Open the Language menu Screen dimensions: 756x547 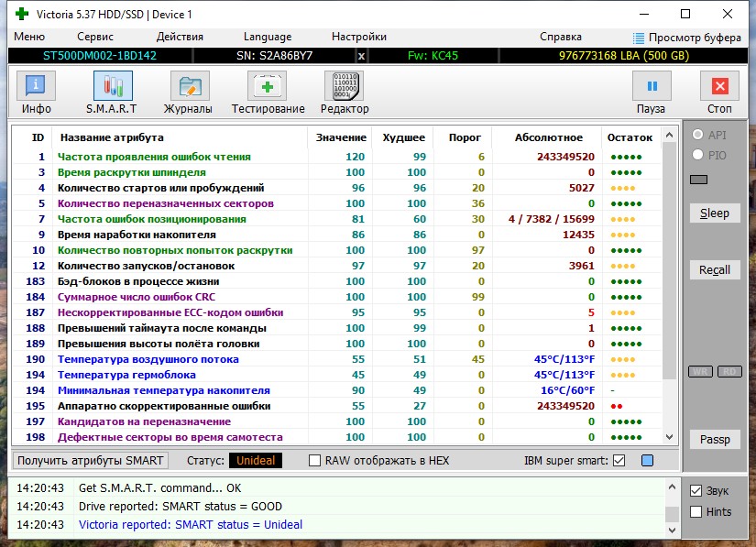tap(268, 37)
